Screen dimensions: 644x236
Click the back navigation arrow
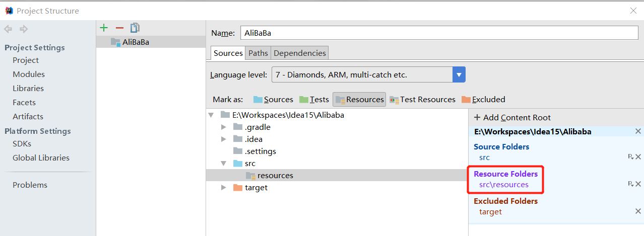point(8,29)
